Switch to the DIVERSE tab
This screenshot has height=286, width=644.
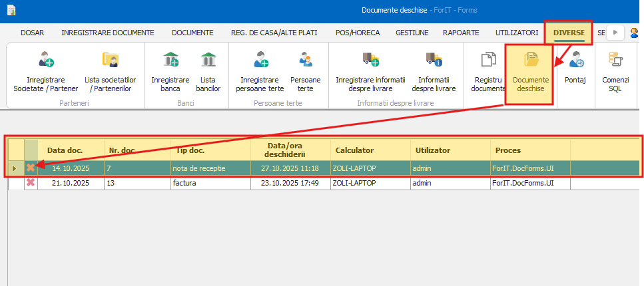(568, 32)
